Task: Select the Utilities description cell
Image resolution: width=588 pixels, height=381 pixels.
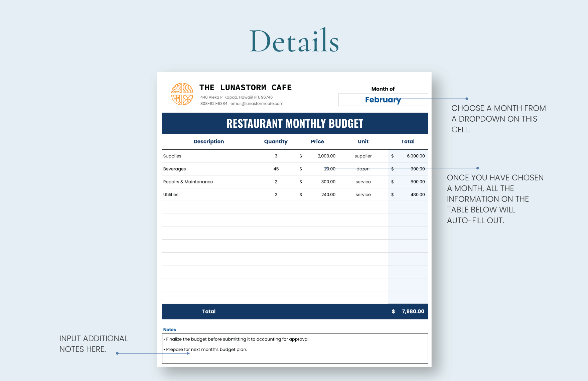Action: coord(171,195)
